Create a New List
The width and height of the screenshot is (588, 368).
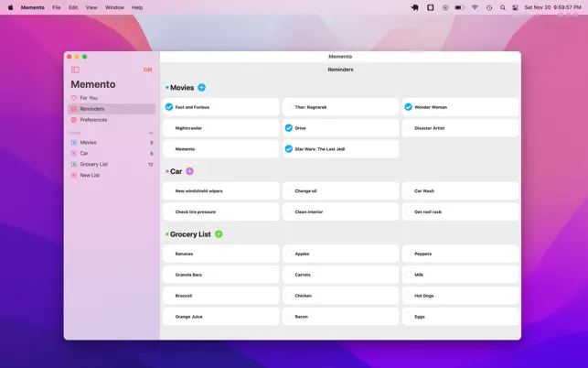coord(112,175)
